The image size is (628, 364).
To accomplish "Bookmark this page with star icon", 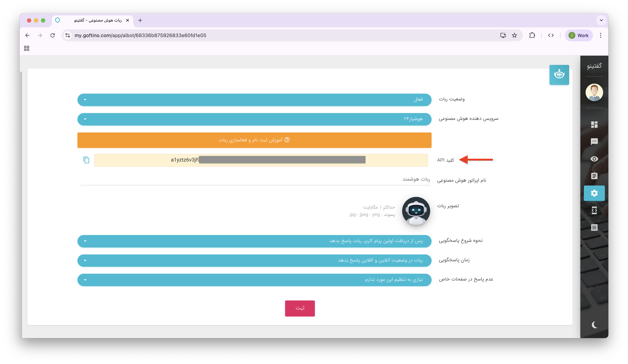I will (x=514, y=35).
